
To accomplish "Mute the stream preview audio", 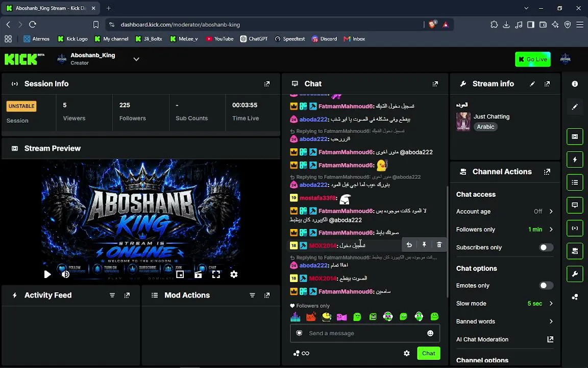I will pos(66,274).
